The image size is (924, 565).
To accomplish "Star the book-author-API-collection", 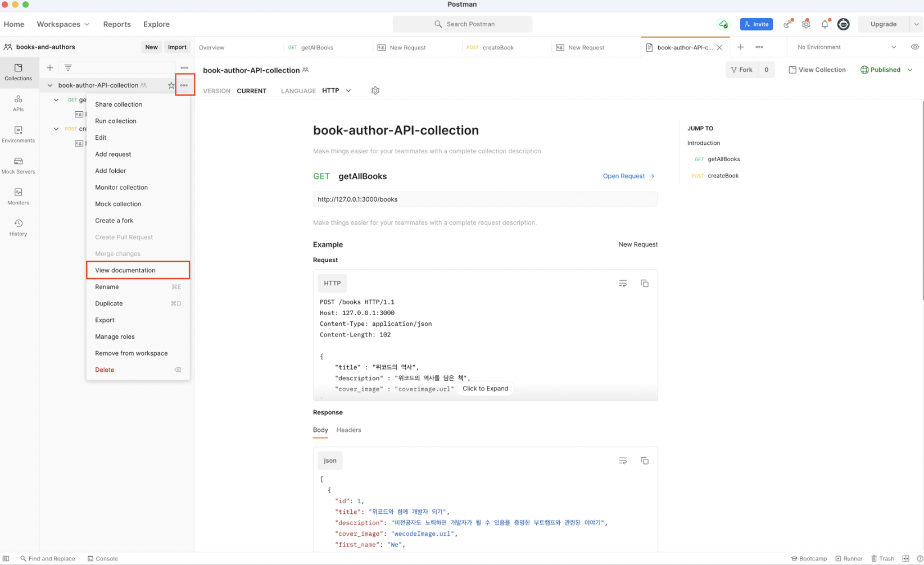I will tap(171, 85).
